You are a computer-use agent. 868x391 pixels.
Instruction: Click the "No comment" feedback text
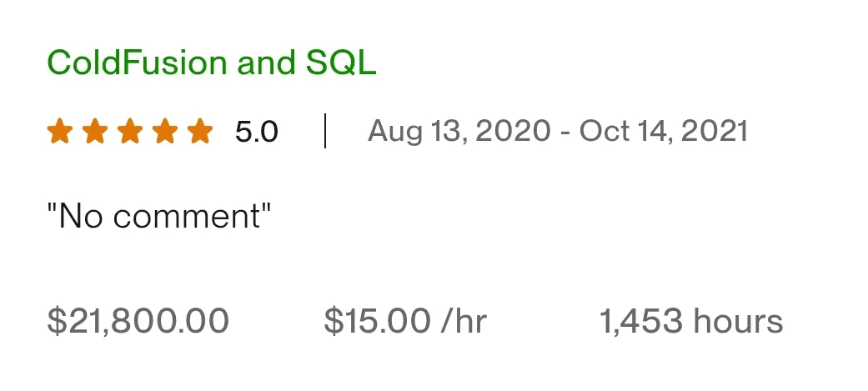(160, 217)
